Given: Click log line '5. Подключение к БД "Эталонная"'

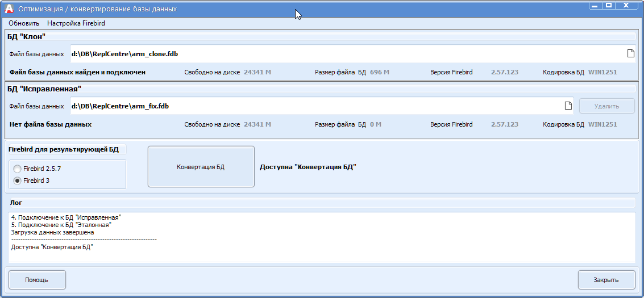Looking at the screenshot, I should tap(61, 225).
